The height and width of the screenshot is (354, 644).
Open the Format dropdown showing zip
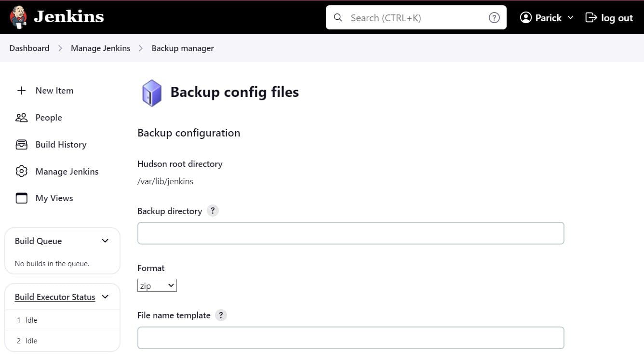click(x=157, y=285)
